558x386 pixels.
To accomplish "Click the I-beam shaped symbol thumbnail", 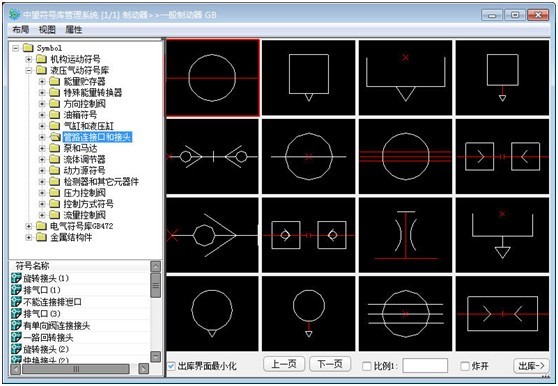I will click(x=405, y=235).
